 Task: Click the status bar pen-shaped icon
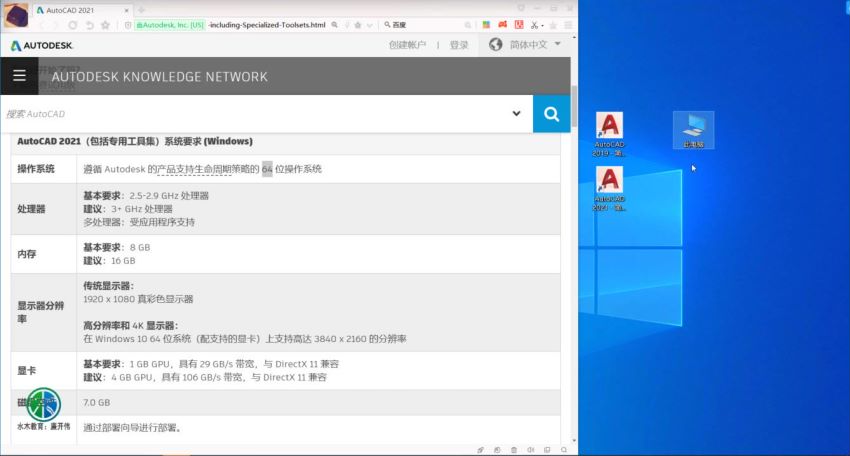(x=480, y=450)
